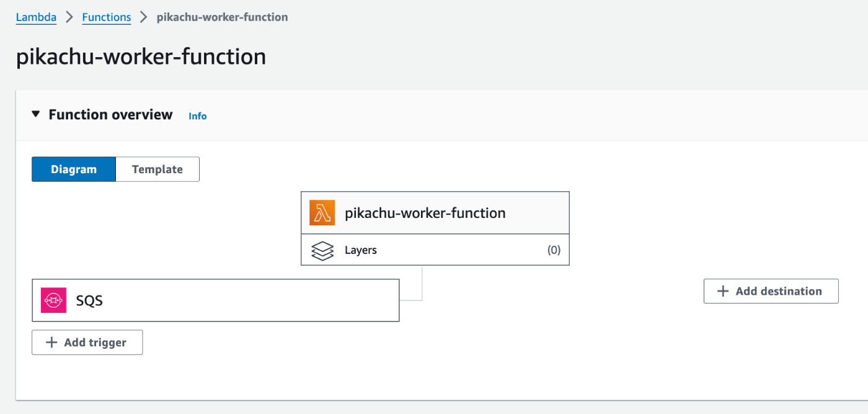
Task: Open the Layers row in the diagram
Action: click(x=435, y=250)
